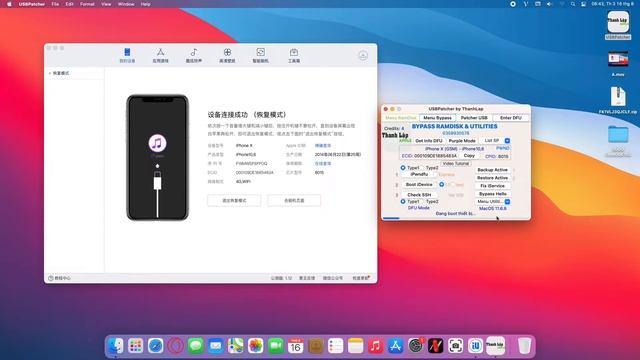
Task: Open Calendar showing 16 in the Dock
Action: coord(296,346)
